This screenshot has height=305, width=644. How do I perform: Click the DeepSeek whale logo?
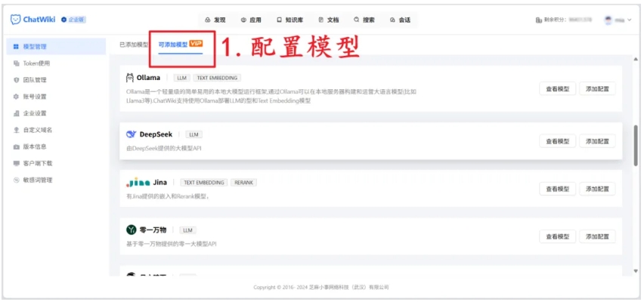click(131, 134)
